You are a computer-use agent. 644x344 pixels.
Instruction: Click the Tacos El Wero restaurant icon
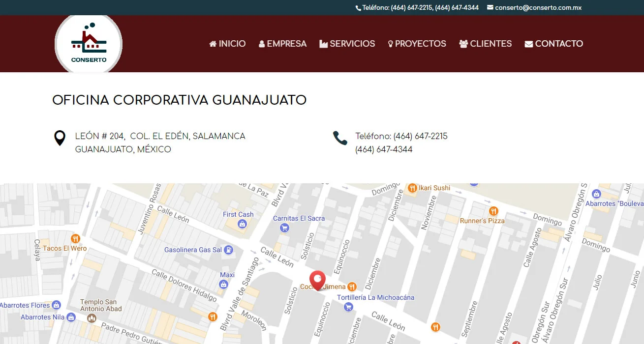tap(75, 239)
